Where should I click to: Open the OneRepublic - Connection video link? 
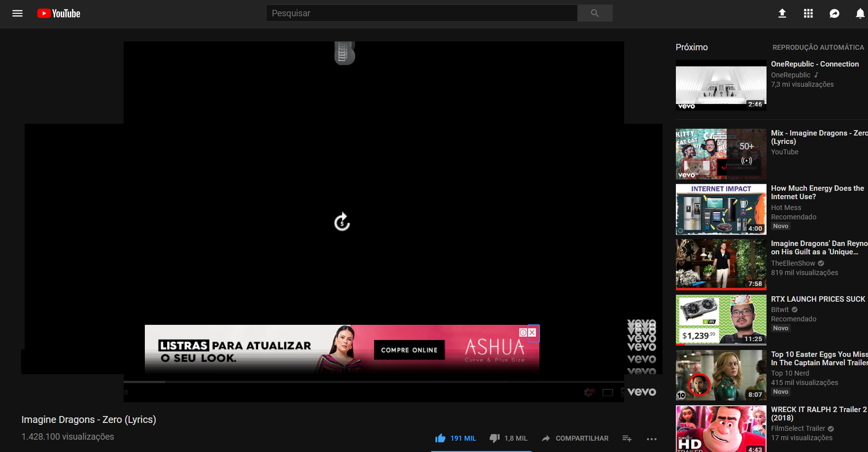815,64
